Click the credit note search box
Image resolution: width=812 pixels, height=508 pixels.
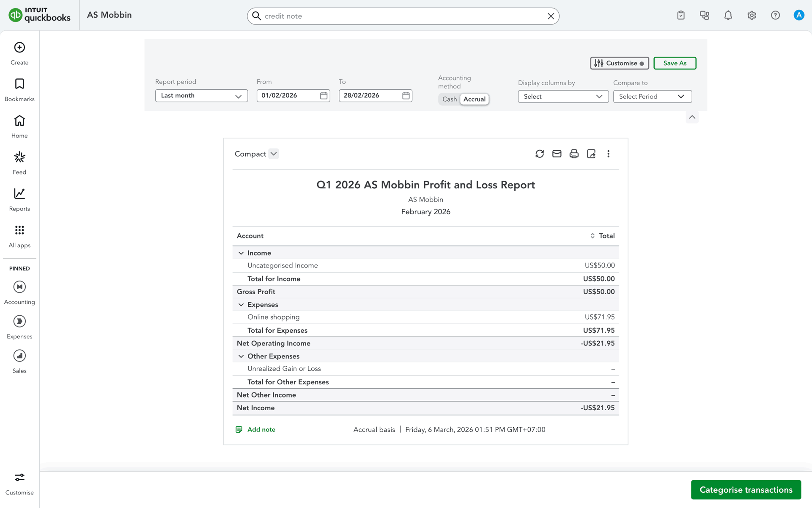pyautogui.click(x=403, y=16)
